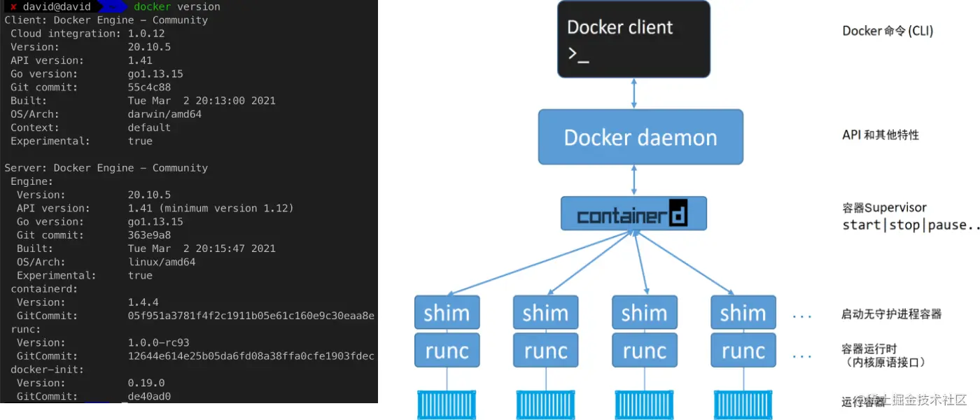The height and width of the screenshot is (420, 980).
Task: Select the Docker daemon box
Action: coord(640,136)
